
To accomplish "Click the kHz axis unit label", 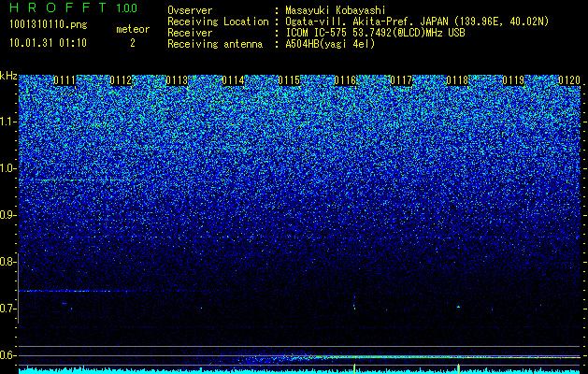I will (x=8, y=76).
